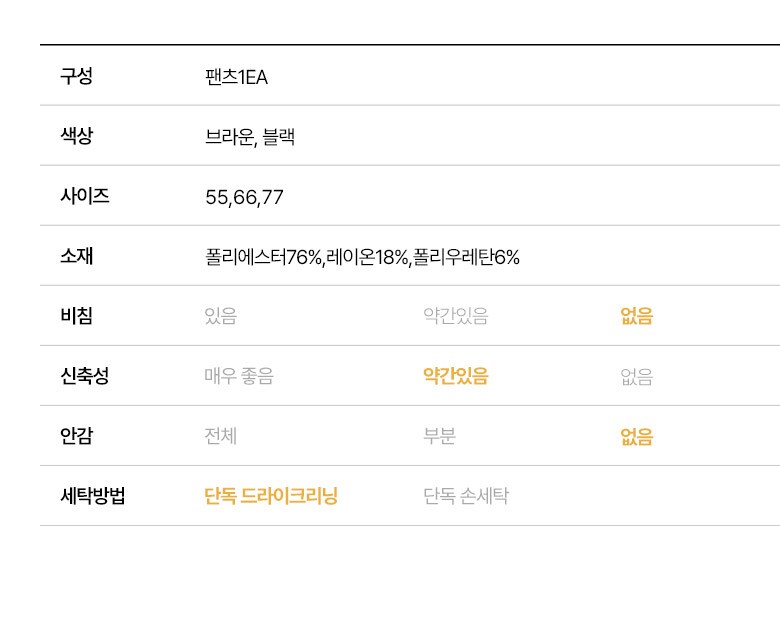
Task: Select '있음' in the 비침 row
Action: 221,317
